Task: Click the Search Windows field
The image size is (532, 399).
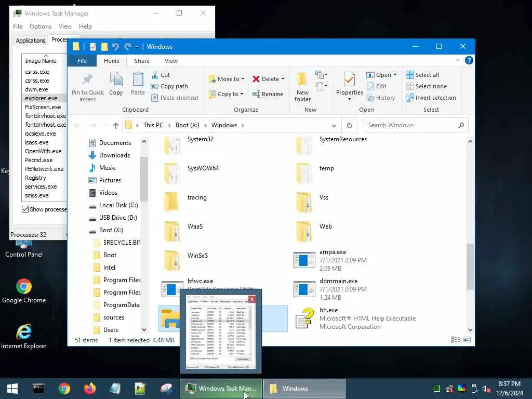Action: [x=416, y=125]
